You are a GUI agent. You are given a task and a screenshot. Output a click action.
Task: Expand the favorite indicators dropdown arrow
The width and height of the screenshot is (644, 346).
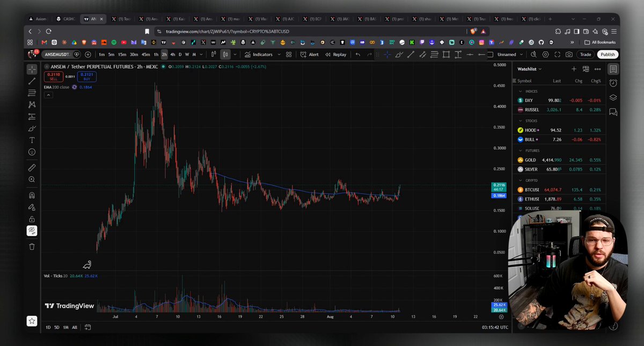point(279,54)
